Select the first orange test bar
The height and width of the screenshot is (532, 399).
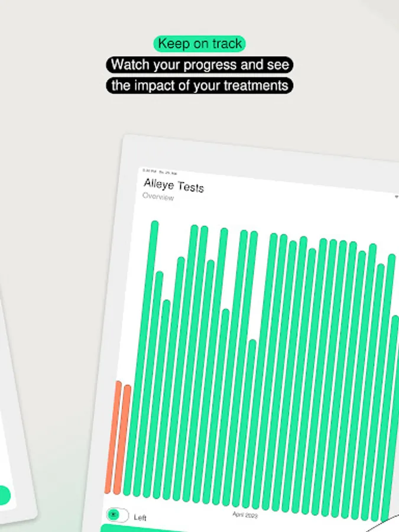(x=113, y=437)
